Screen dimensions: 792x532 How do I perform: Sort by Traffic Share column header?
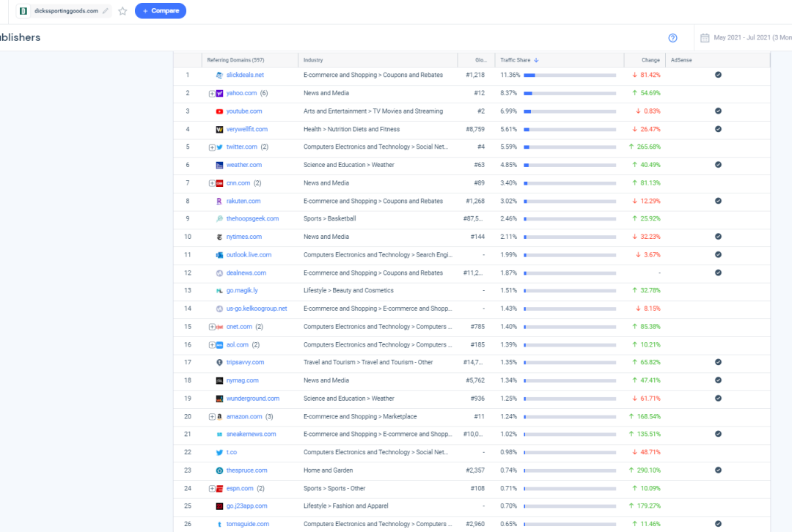click(x=518, y=60)
